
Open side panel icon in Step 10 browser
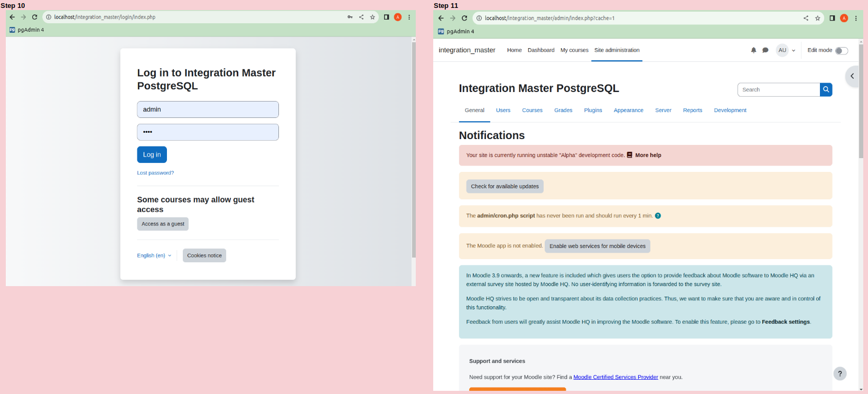click(x=386, y=17)
